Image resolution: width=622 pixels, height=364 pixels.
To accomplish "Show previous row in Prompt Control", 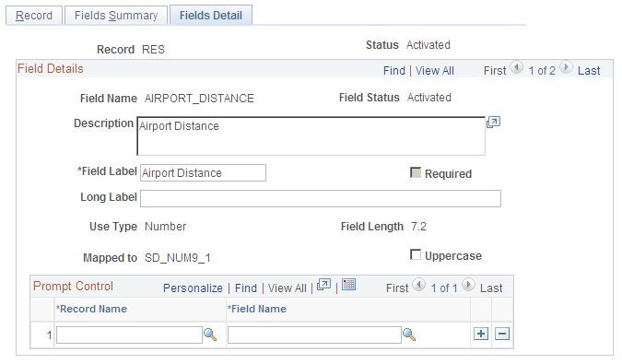I will pyautogui.click(x=418, y=285).
